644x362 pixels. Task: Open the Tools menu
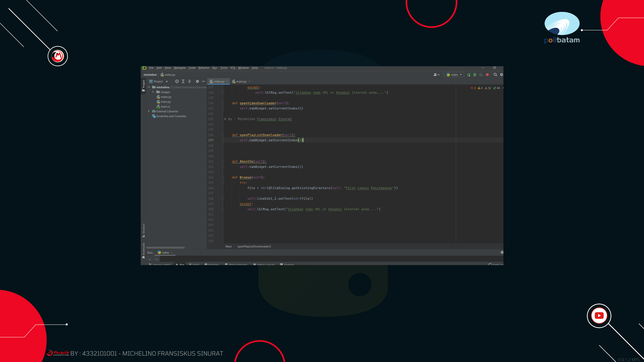[x=224, y=68]
